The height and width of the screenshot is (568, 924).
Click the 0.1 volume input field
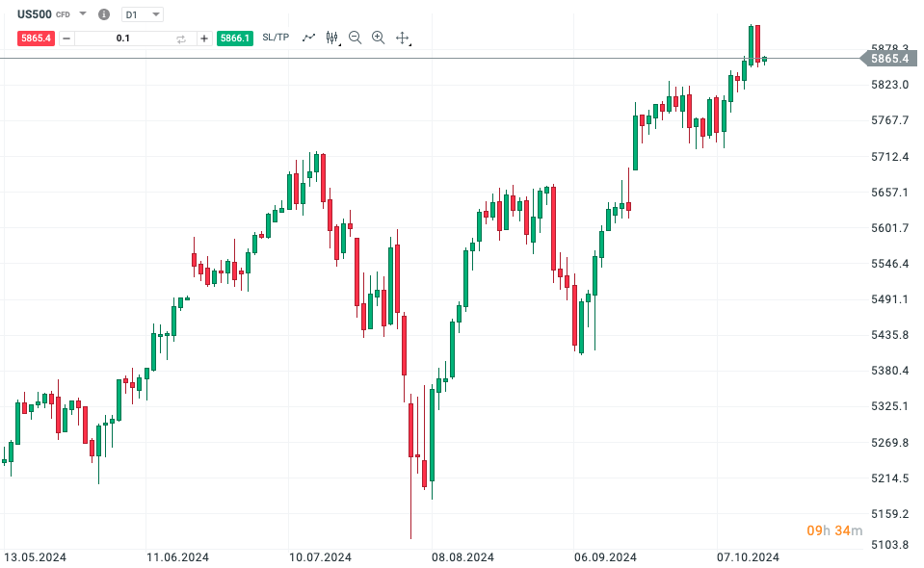pos(123,39)
